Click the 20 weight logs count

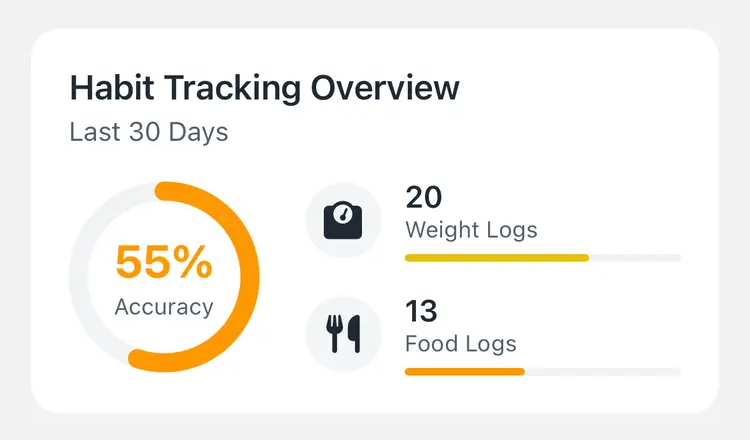pos(424,197)
